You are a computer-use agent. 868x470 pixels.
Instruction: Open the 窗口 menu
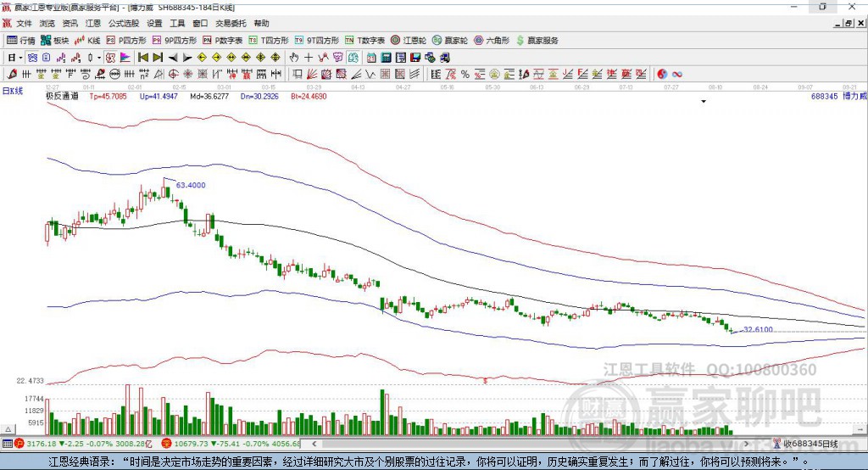pyautogui.click(x=200, y=23)
